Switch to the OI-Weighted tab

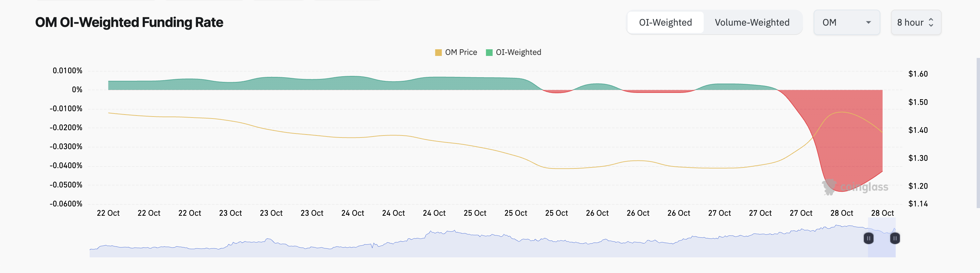(665, 22)
